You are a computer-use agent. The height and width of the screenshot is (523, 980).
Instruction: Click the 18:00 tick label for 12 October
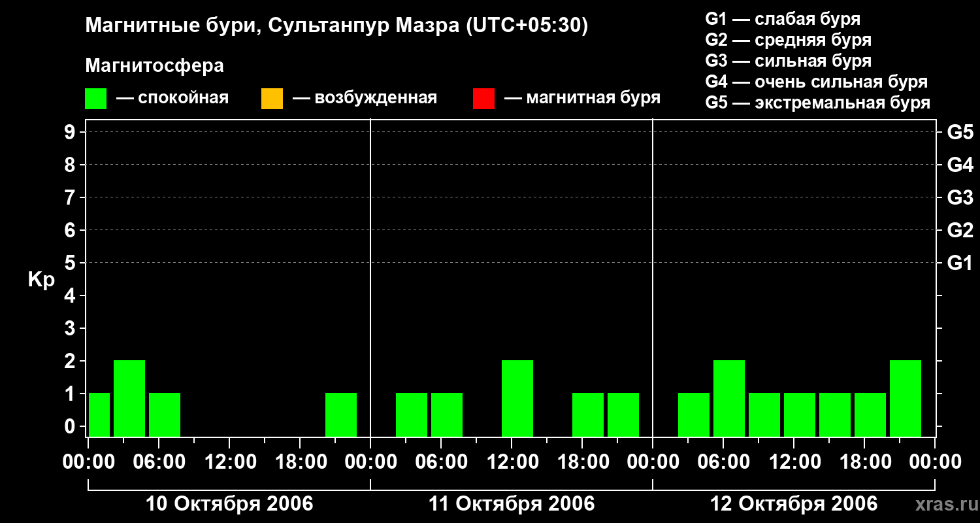[x=864, y=462]
